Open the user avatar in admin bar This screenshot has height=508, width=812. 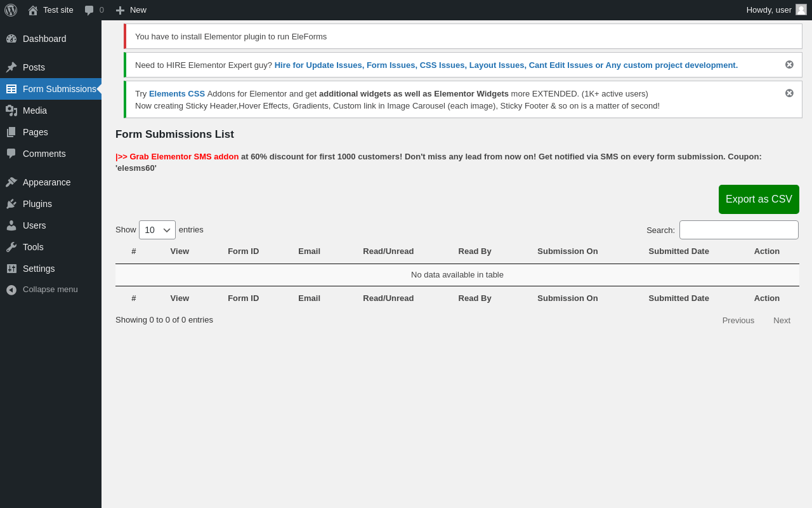coord(801,10)
